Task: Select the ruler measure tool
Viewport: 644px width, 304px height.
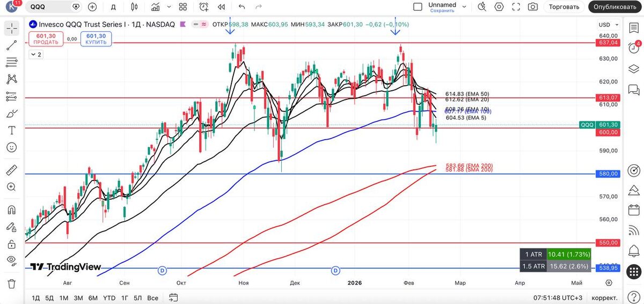Action: [11, 171]
